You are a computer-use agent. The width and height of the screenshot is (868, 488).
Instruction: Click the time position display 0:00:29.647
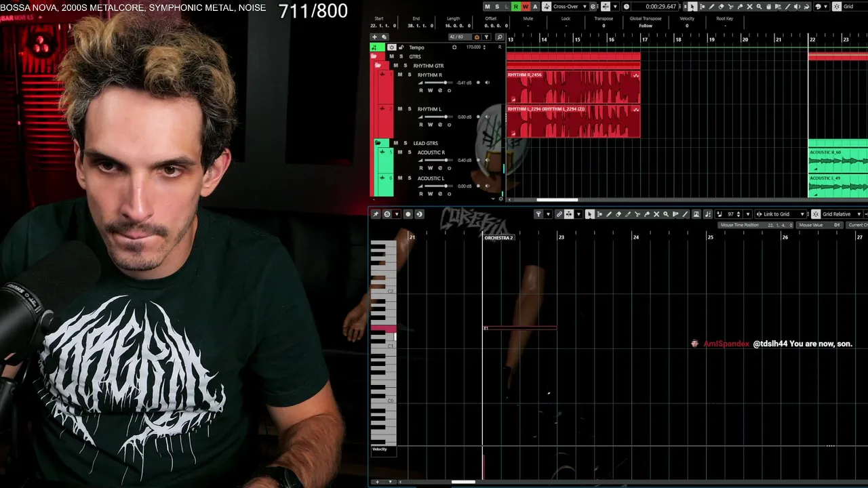[x=660, y=7]
